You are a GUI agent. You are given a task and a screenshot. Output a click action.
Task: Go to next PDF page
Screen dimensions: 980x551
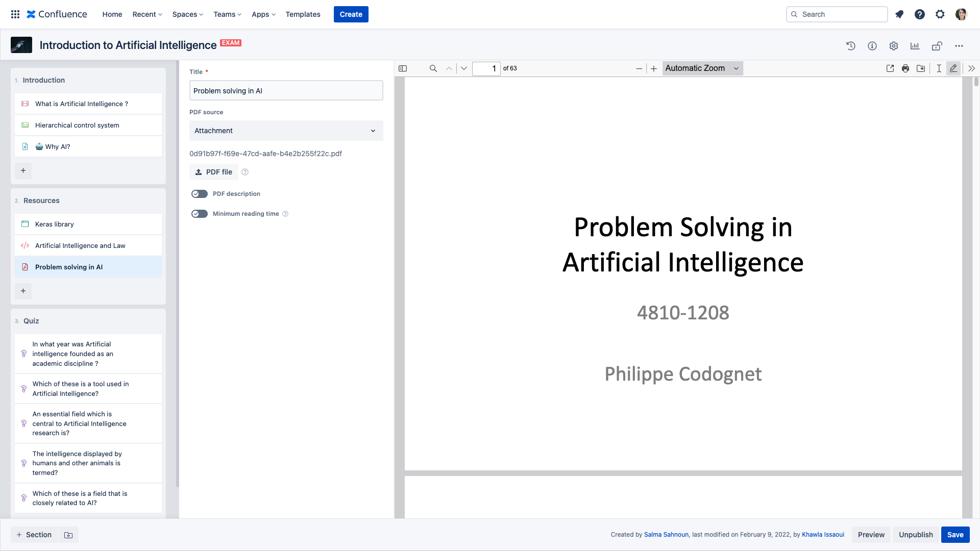coord(464,68)
